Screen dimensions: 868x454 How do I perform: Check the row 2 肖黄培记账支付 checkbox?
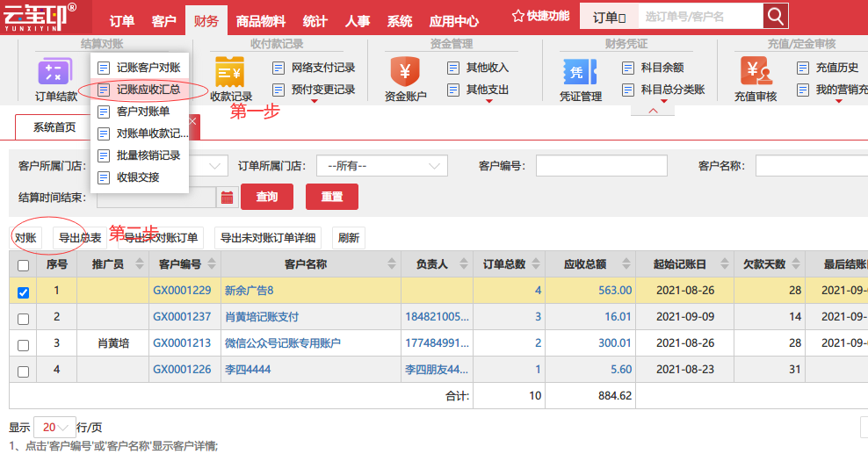pyautogui.click(x=23, y=319)
